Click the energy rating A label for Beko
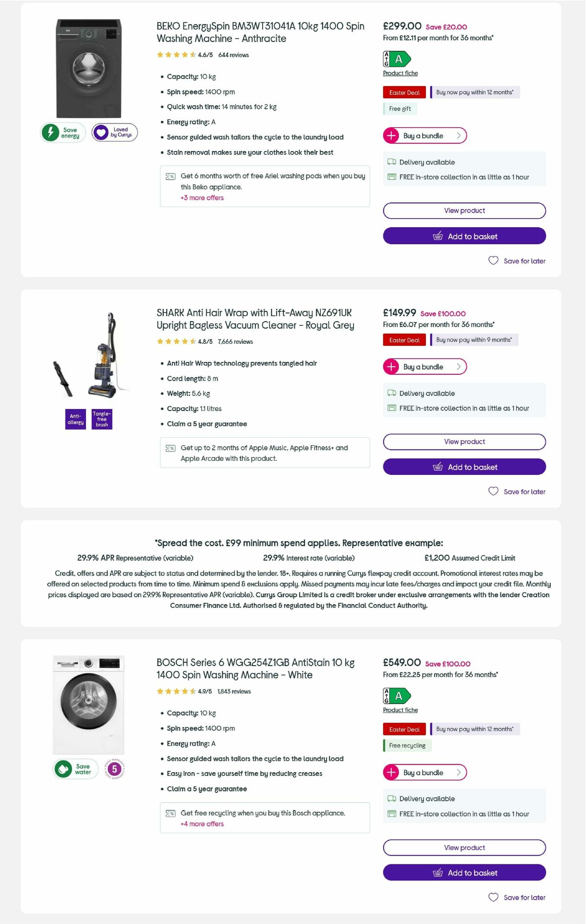Viewport: 586px width, 924px height. click(x=397, y=59)
